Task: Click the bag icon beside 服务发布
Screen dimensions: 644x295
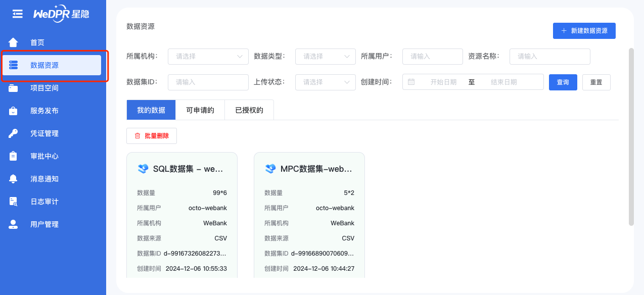Action: [x=13, y=111]
